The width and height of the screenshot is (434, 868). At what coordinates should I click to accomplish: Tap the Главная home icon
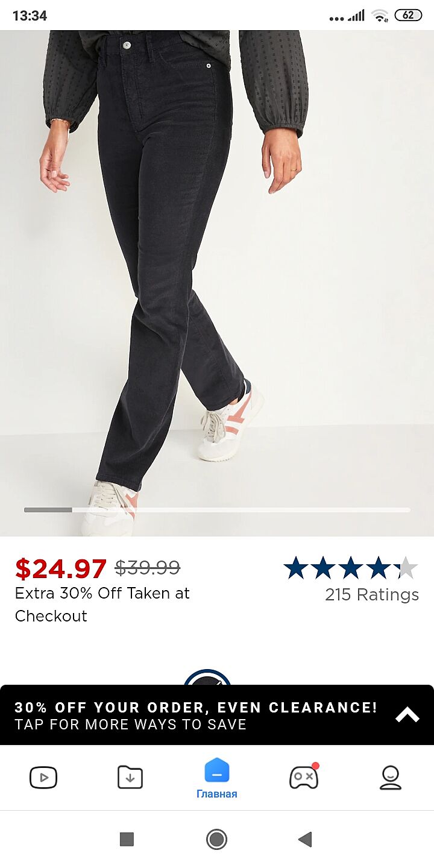(x=217, y=771)
